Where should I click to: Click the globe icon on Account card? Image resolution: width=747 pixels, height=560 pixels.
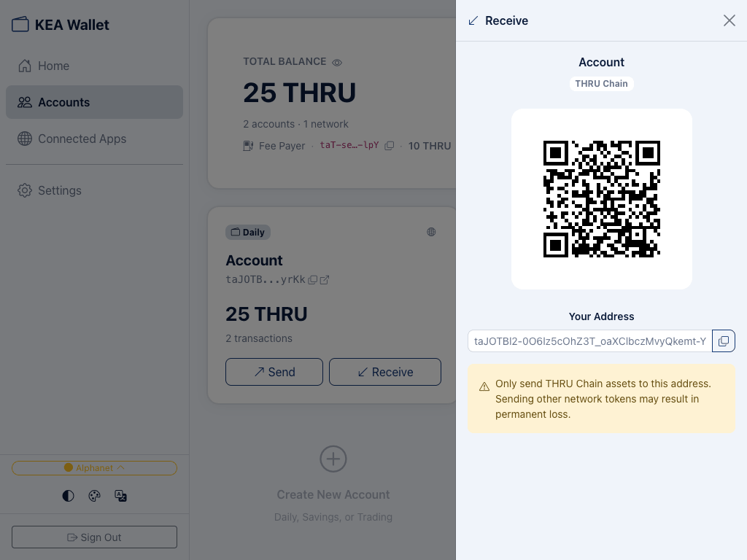tap(431, 232)
